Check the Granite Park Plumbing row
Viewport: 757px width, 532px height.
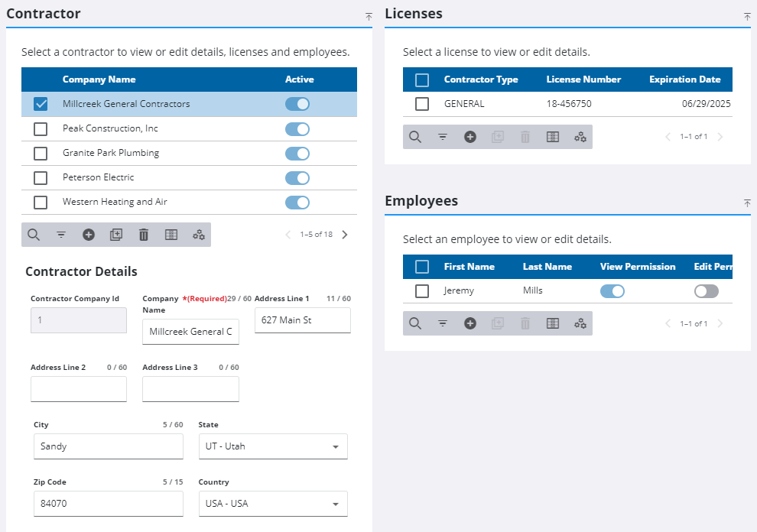[41, 154]
